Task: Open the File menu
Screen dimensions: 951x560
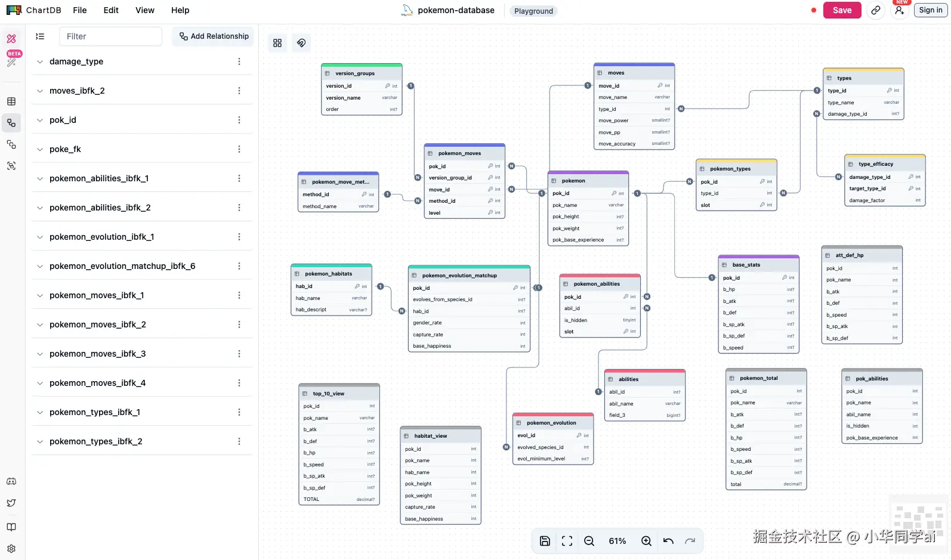Action: point(80,10)
